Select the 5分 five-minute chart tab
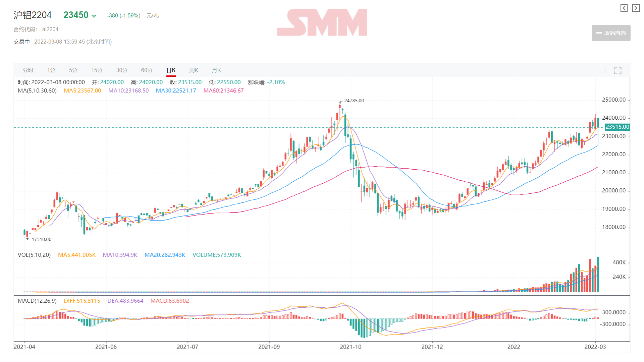Image resolution: width=644 pixels, height=362 pixels. point(73,70)
